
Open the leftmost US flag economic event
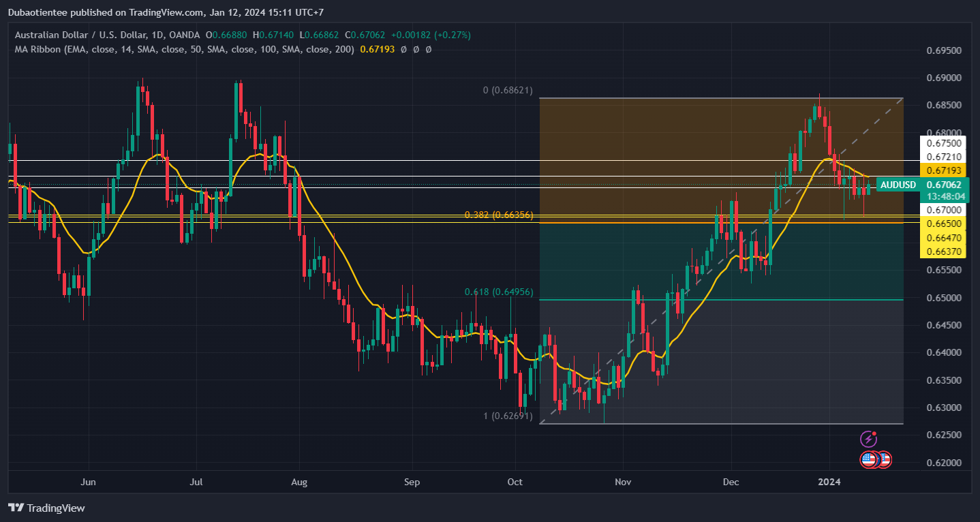tap(868, 460)
